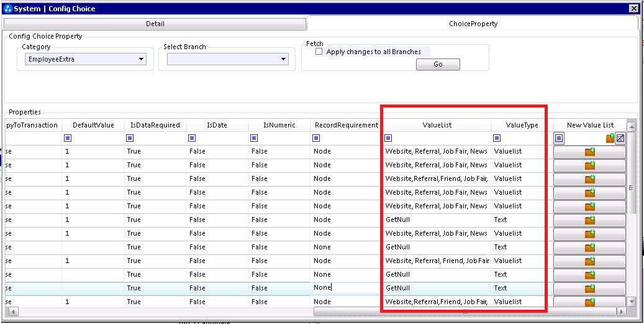
Task: Click the ValueType column header
Action: coord(522,125)
